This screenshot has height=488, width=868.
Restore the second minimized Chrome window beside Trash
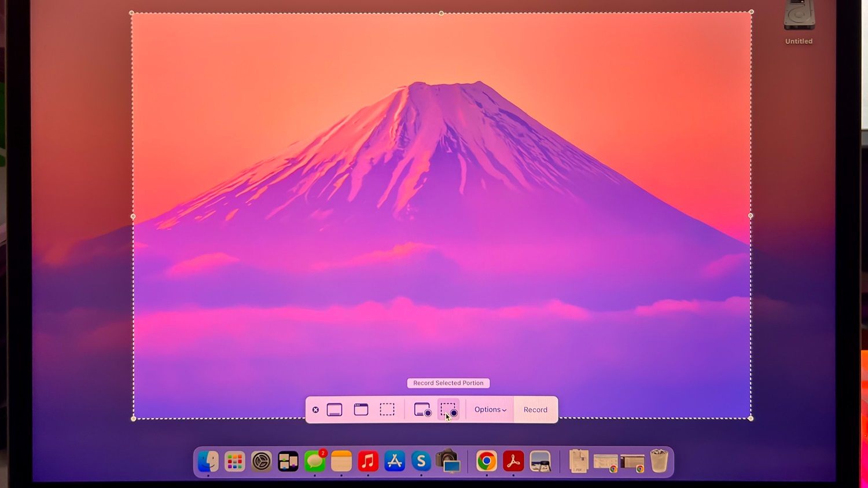(x=632, y=463)
